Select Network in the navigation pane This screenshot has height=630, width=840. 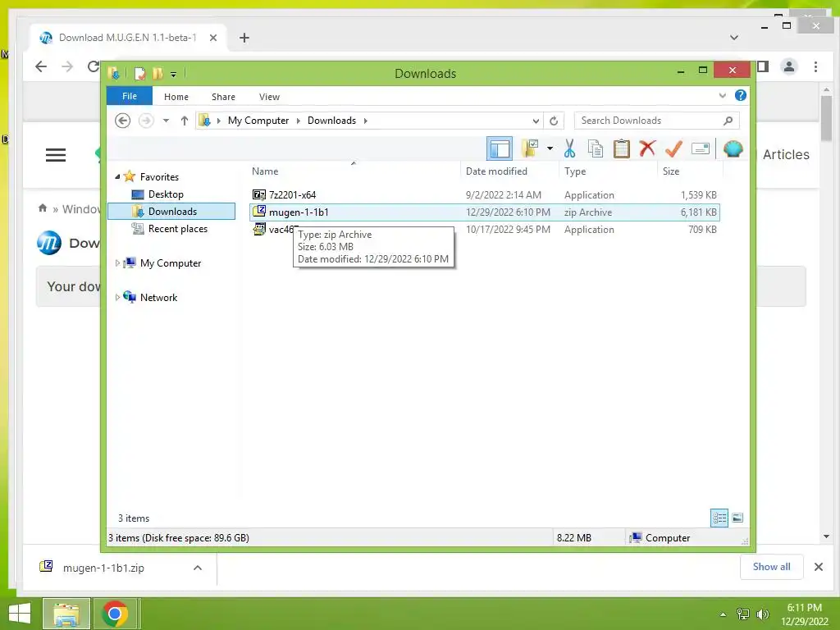[158, 297]
